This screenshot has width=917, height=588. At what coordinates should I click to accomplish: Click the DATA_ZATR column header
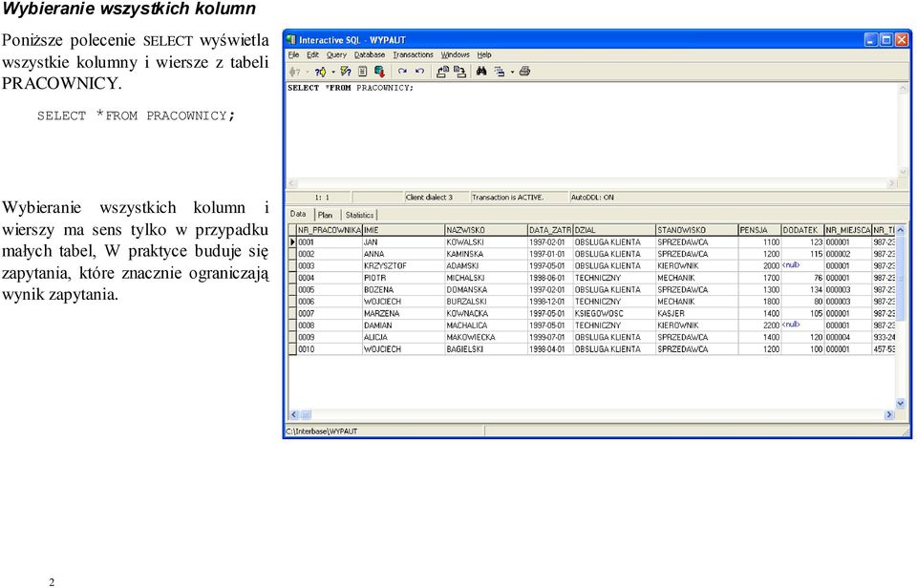[550, 230]
